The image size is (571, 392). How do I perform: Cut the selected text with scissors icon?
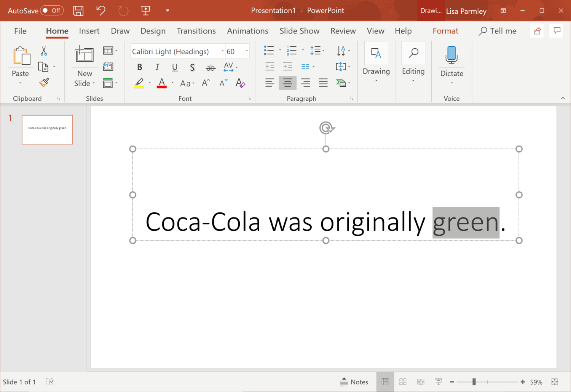[44, 51]
